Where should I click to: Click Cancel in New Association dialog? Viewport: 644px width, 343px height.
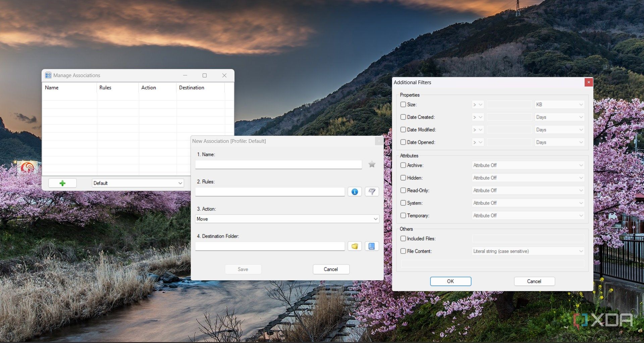tap(331, 269)
